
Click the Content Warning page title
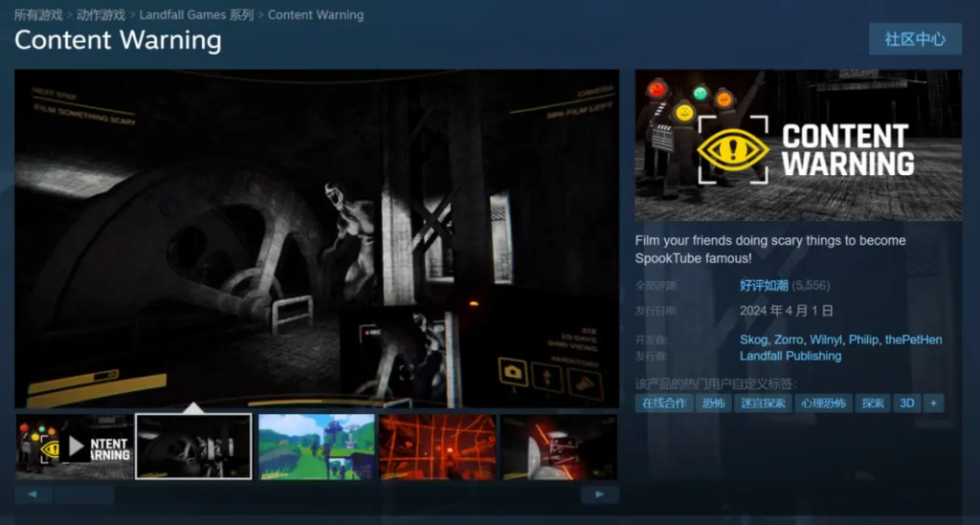tap(118, 40)
